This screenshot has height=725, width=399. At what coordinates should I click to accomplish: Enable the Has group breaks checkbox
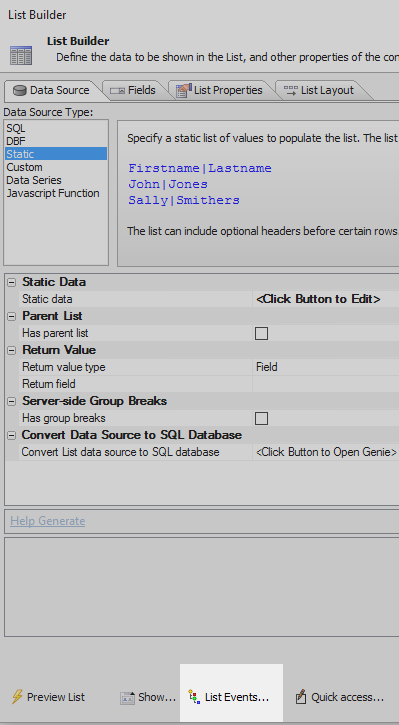(262, 418)
